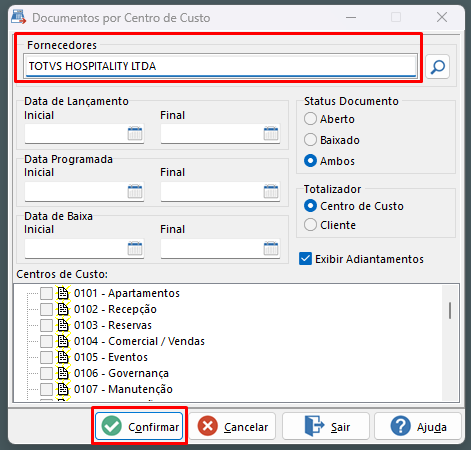Image resolution: width=471 pixels, height=450 pixels.
Task: Check the 0104 - Comercial / Vendas box
Action: click(x=46, y=341)
